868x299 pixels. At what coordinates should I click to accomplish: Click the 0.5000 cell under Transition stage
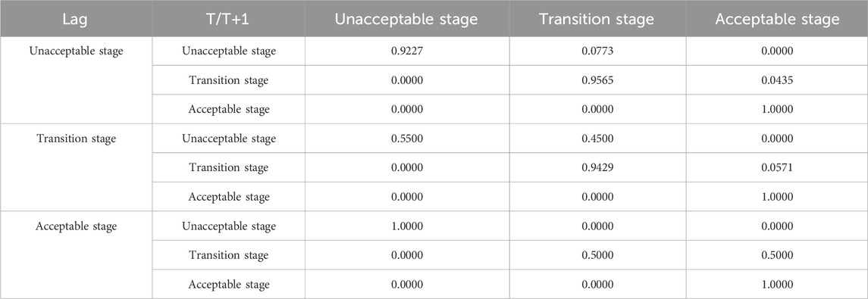(x=597, y=255)
